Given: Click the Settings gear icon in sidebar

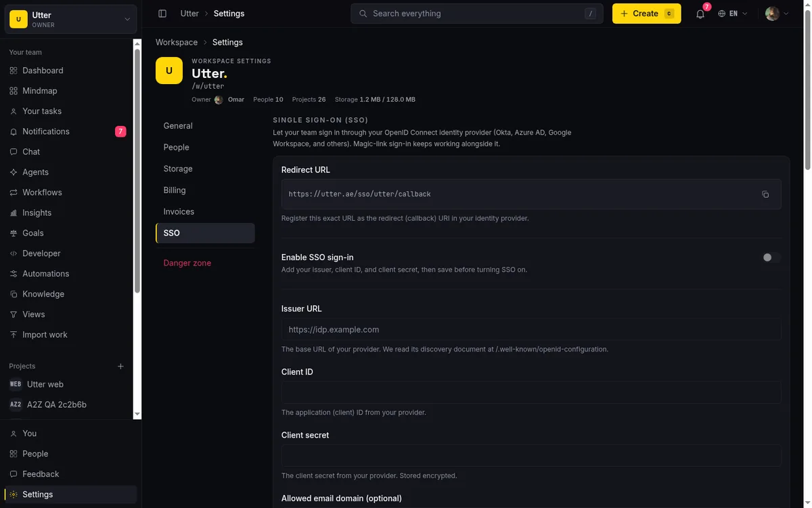Looking at the screenshot, I should (x=14, y=494).
